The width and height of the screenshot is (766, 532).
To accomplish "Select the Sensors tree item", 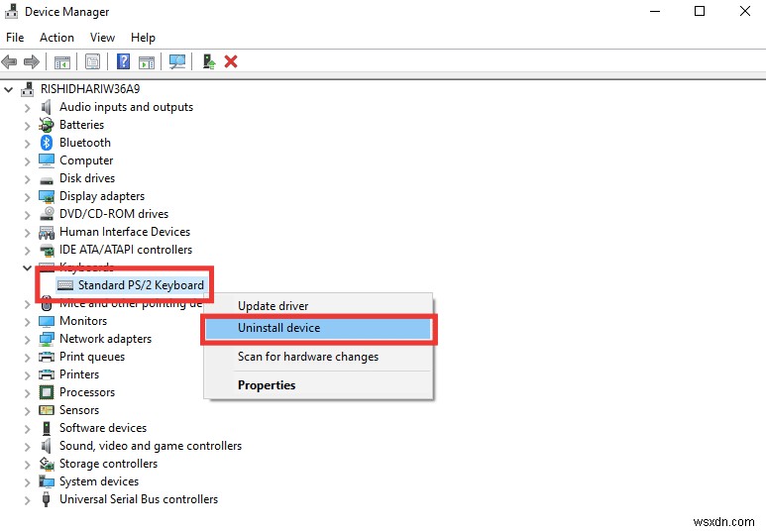I will 79,410.
